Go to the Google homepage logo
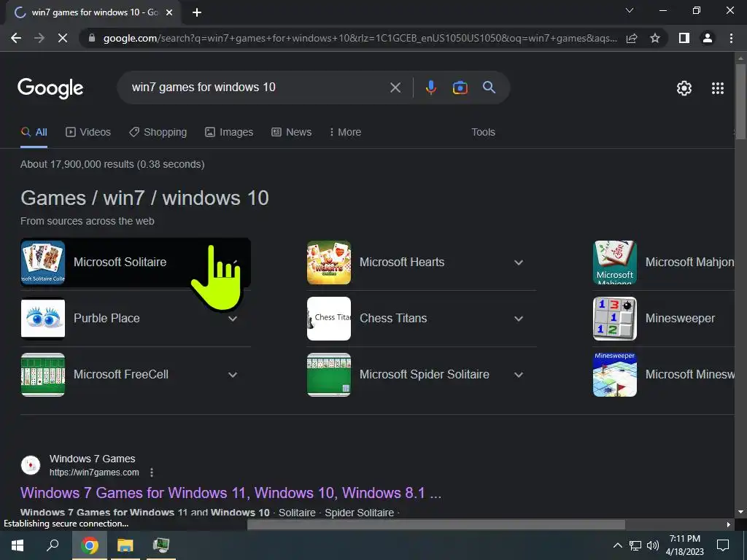 pyautogui.click(x=50, y=88)
